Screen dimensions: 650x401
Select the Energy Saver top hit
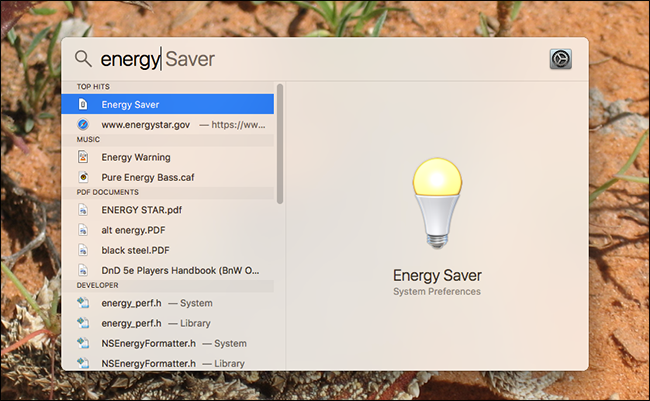click(x=167, y=104)
